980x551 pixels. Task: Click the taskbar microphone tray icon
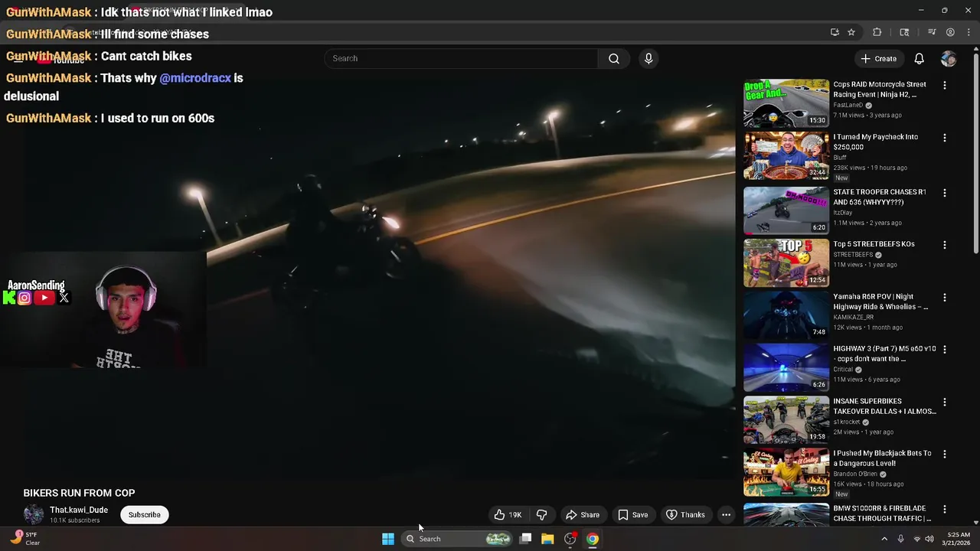tap(900, 539)
